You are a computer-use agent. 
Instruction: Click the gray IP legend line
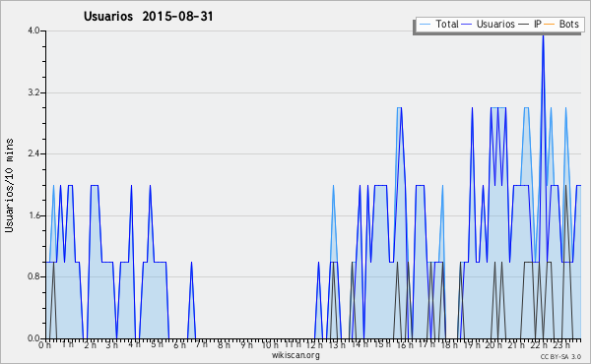524,25
